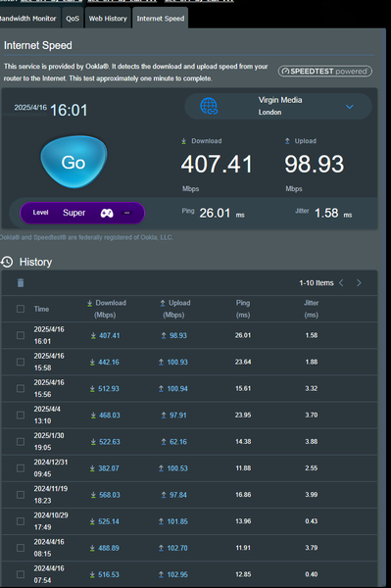Tick the checkbox for the 2024/12/31 09:45 result
This screenshot has width=391, height=588.
[x=21, y=468]
